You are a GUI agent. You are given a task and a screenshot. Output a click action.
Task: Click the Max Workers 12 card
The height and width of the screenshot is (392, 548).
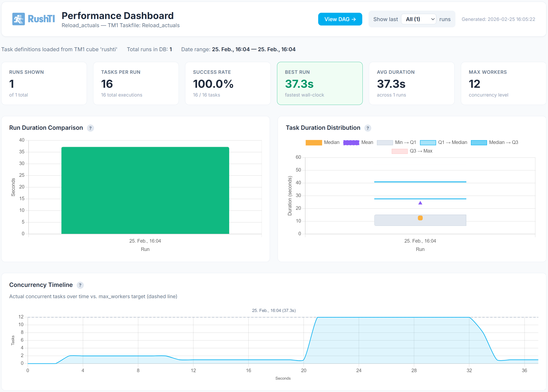pos(503,83)
